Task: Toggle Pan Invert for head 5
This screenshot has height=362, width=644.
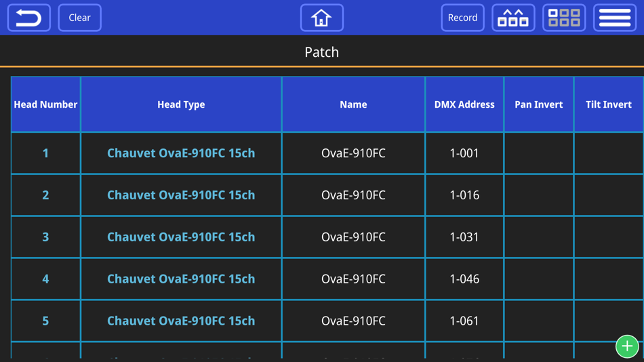Action: coord(539,321)
